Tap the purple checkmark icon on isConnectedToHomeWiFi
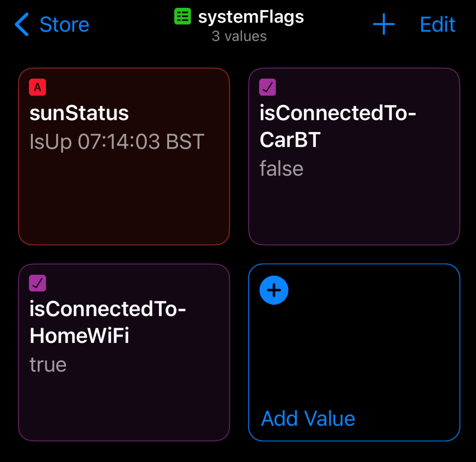476x462 pixels. pyautogui.click(x=37, y=283)
